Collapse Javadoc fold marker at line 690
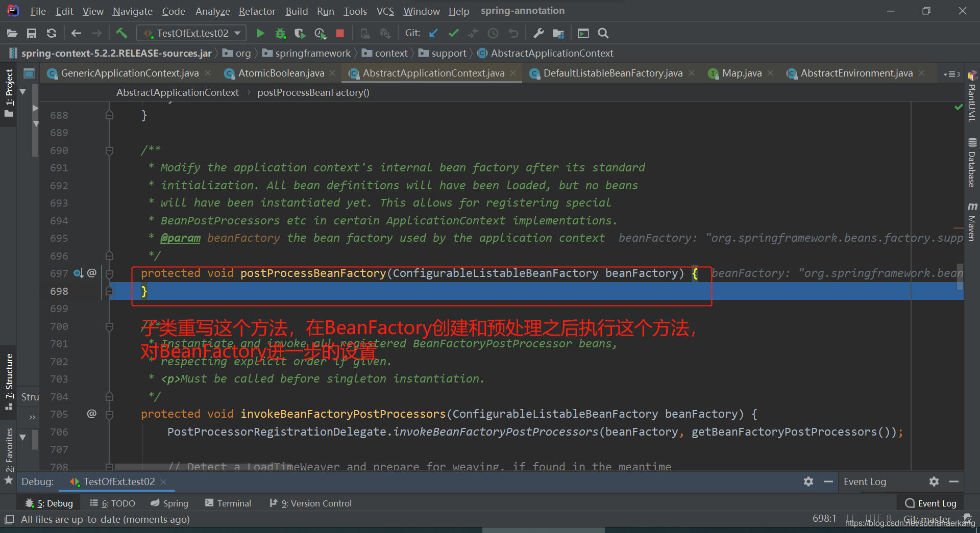Image resolution: width=980 pixels, height=533 pixels. 109,150
